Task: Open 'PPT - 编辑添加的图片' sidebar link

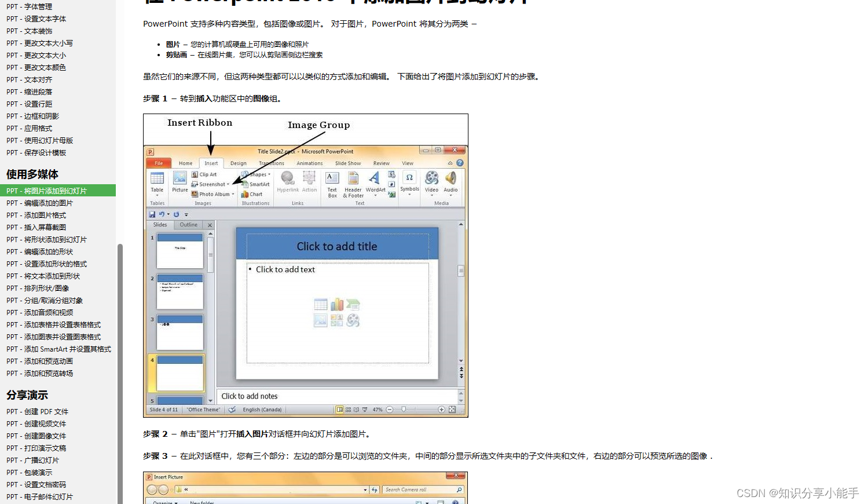Action: click(40, 203)
